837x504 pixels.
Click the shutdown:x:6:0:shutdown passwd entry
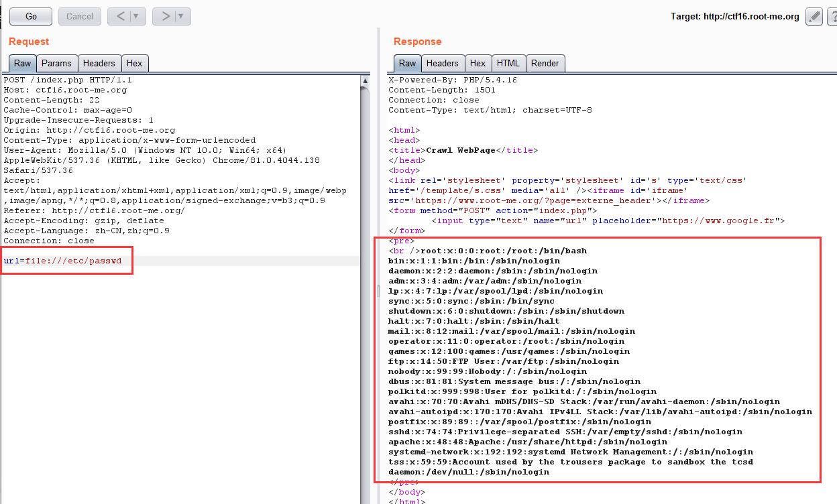pyautogui.click(x=506, y=311)
